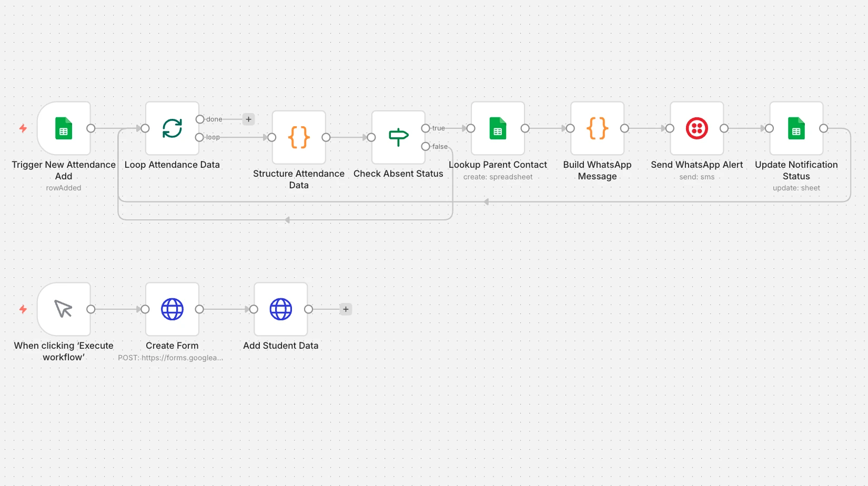Select the Trigger New Attendance Add node
Screen dimensions: 868x486
point(64,128)
